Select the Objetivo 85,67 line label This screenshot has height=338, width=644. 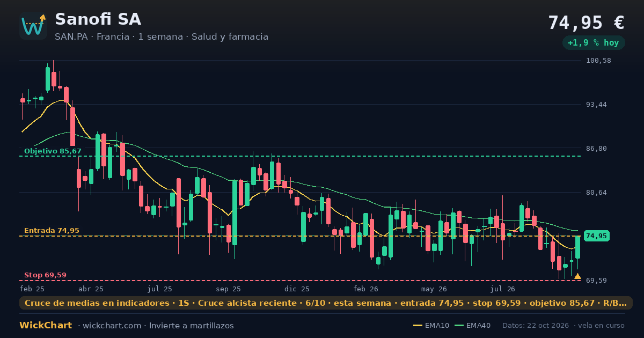[x=53, y=151]
